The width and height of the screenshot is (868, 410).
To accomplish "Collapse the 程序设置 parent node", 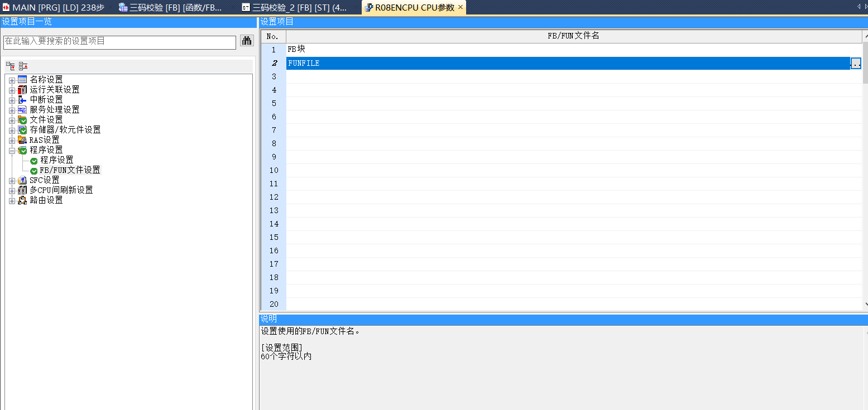I will click(x=12, y=150).
